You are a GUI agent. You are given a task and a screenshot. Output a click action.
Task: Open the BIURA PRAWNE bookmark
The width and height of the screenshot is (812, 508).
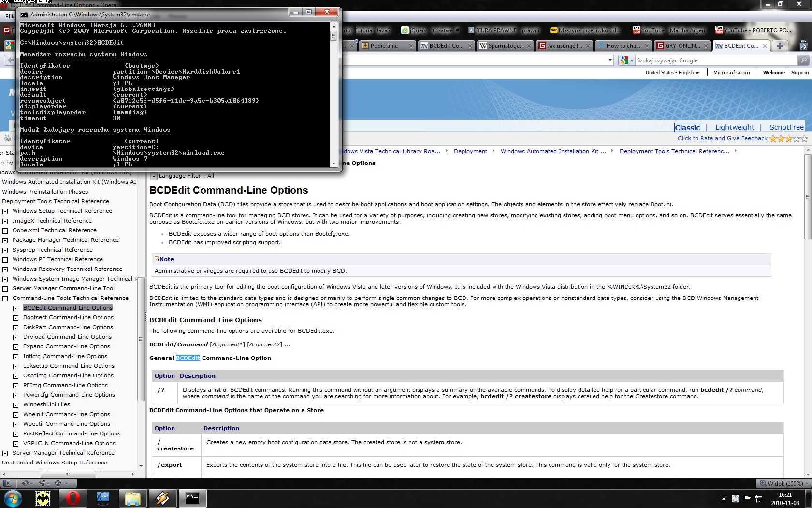coord(503,30)
